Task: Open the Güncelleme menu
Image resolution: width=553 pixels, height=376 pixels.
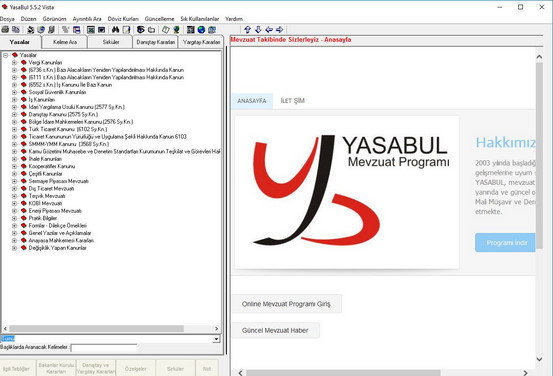Action: 159,19
